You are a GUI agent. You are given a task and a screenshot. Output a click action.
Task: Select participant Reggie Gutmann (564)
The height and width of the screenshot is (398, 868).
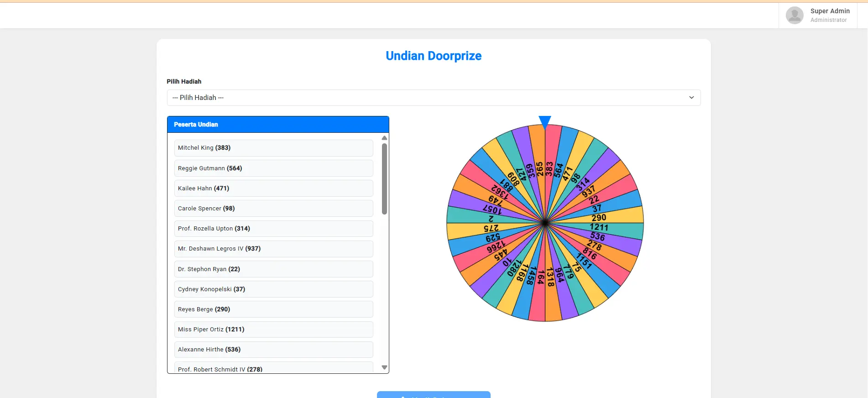pyautogui.click(x=273, y=168)
